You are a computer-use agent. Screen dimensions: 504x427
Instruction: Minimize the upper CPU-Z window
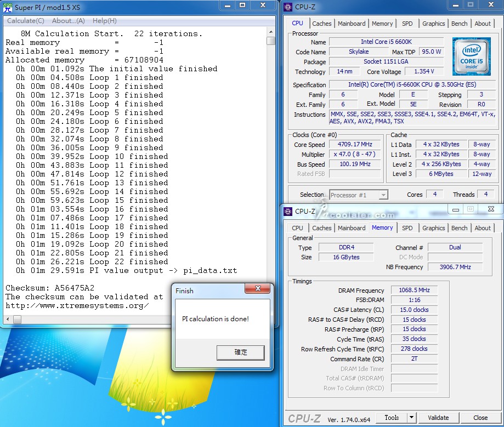pos(455,5)
